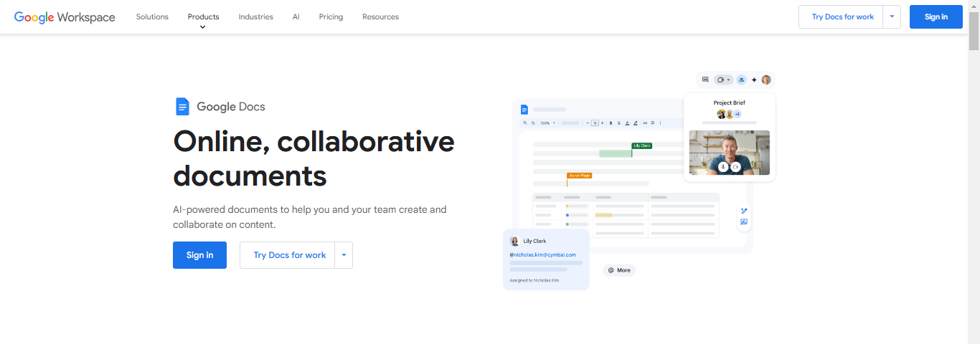This screenshot has height=344, width=980.
Task: Click the Google Workspace logo
Action: 65,17
